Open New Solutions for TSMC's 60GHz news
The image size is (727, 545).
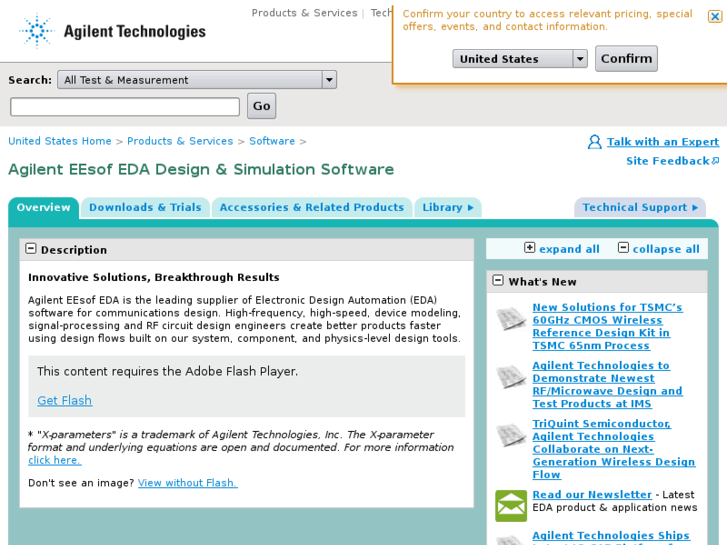coord(607,327)
